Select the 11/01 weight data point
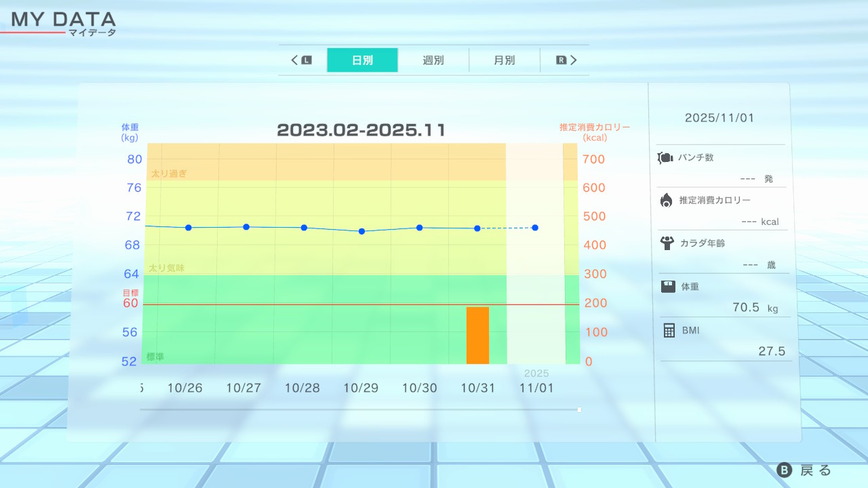This screenshot has width=868, height=488. coord(535,228)
